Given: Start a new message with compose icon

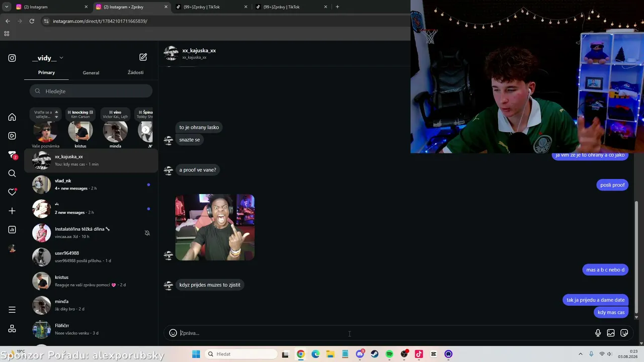Looking at the screenshot, I should click(143, 57).
